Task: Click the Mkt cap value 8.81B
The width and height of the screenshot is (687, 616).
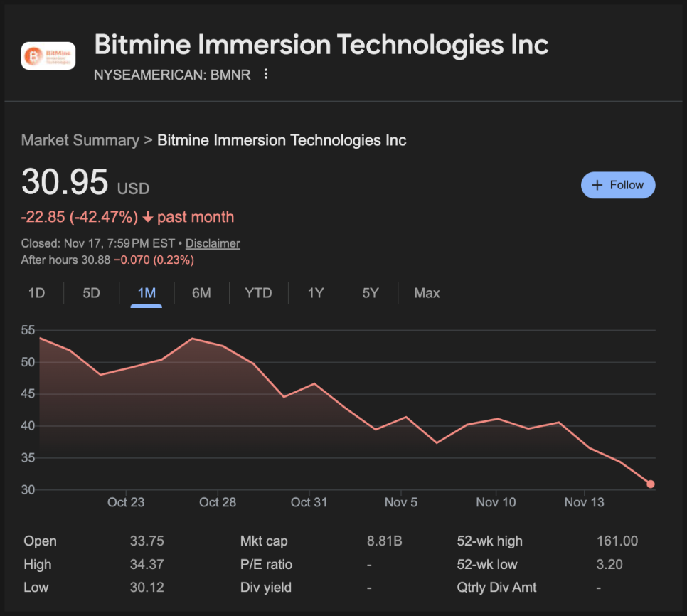Action: [384, 541]
